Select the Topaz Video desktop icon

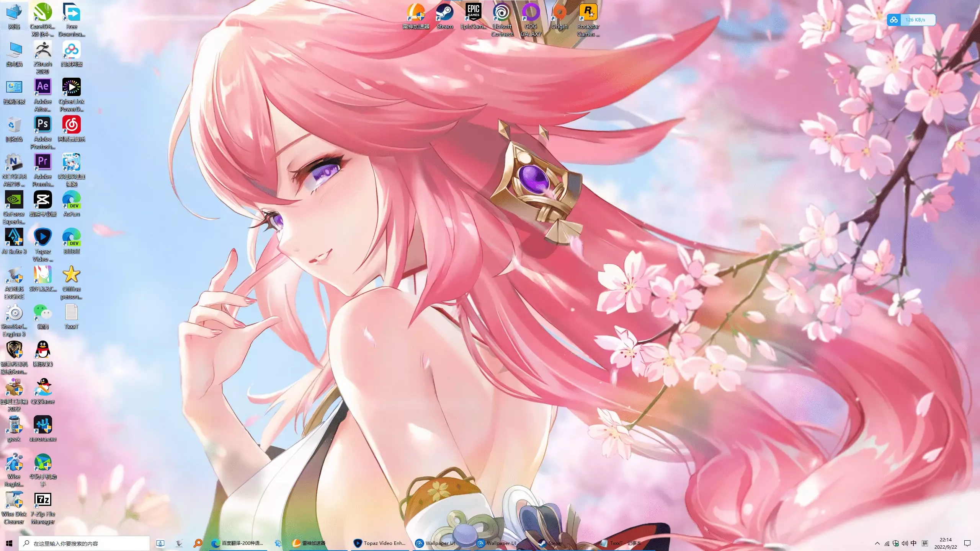pyautogui.click(x=42, y=245)
